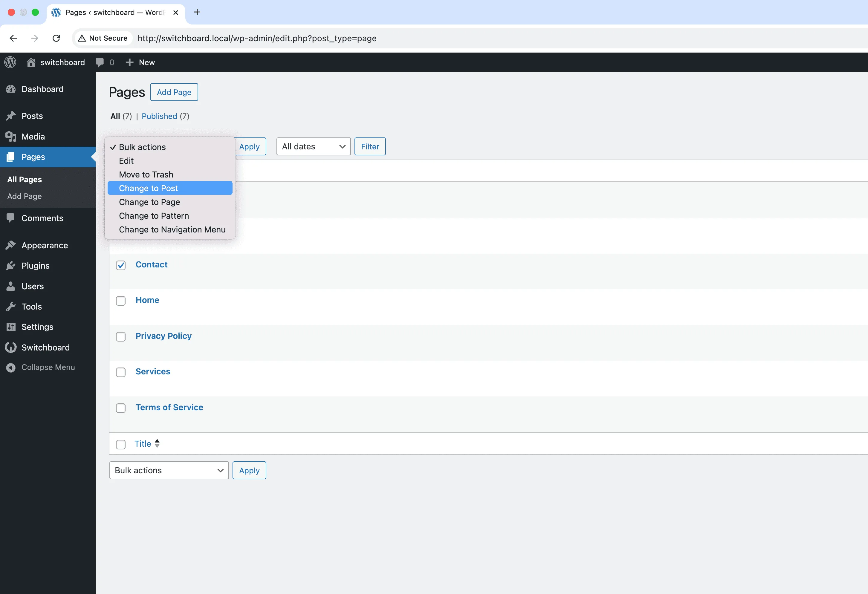
Task: Check the Privacy Policy page checkbox
Action: (x=121, y=336)
